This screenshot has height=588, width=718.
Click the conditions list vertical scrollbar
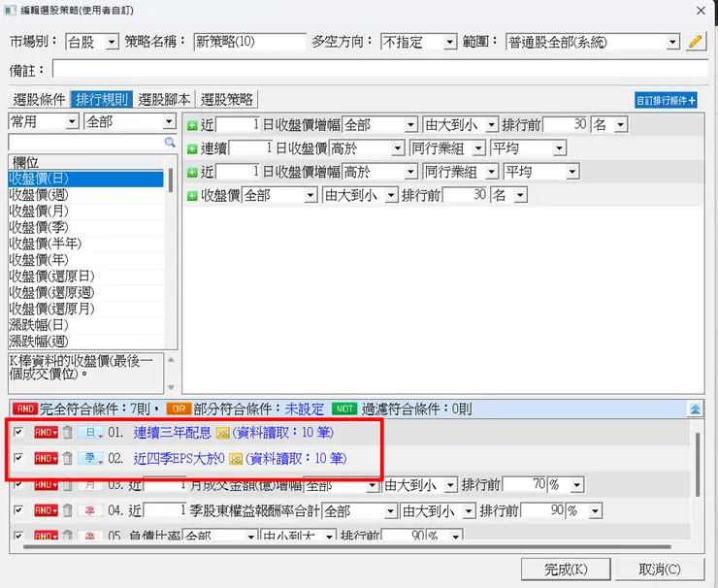point(698,465)
